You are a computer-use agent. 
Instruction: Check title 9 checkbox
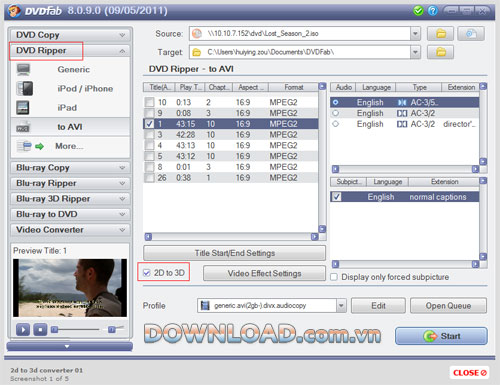click(150, 113)
